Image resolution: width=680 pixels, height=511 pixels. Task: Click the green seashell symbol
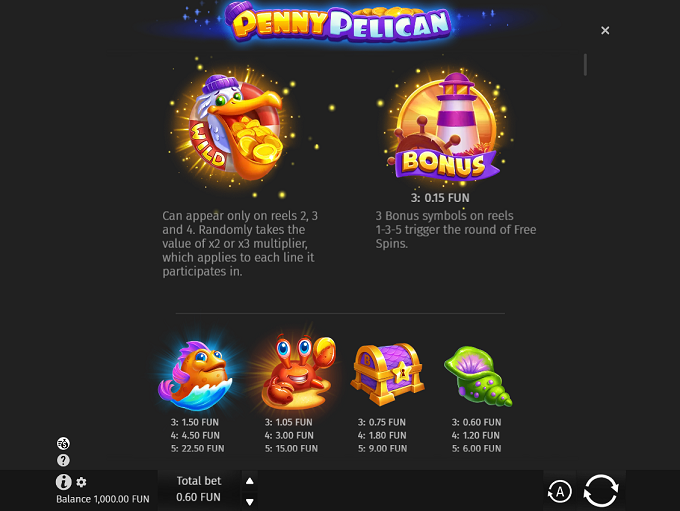477,376
